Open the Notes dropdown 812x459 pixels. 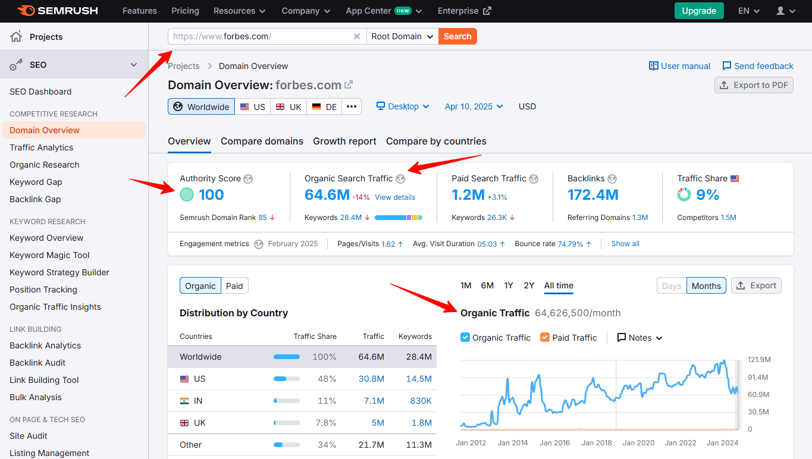point(640,338)
